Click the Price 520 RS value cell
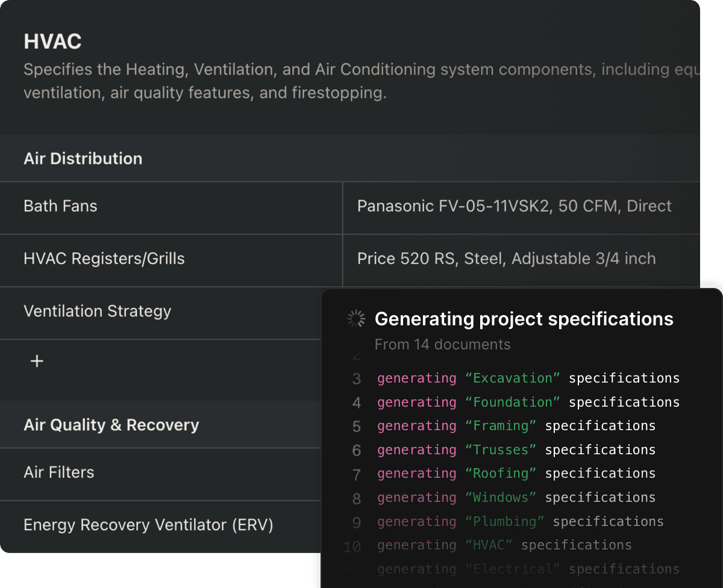The height and width of the screenshot is (588, 723). [x=521, y=260]
